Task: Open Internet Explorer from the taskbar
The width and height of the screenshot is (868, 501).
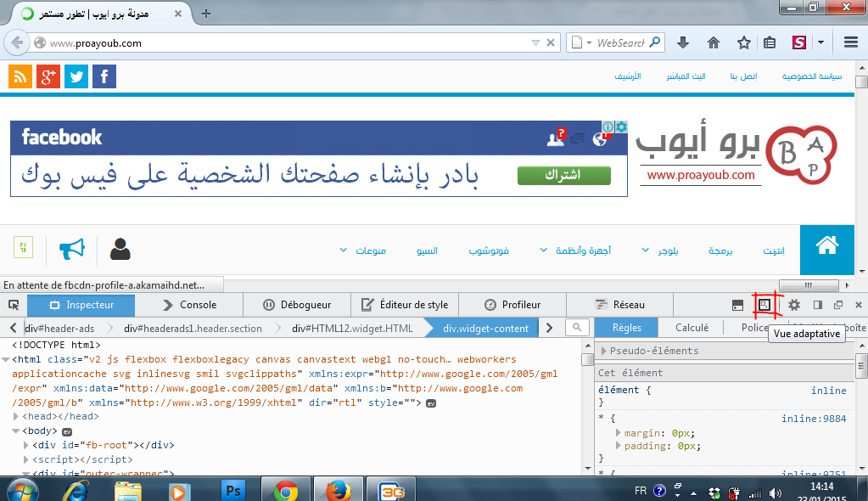Action: click(76, 491)
